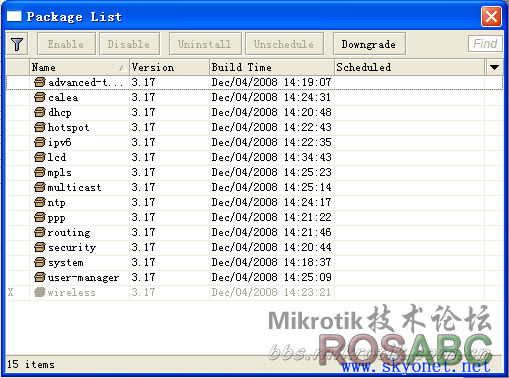The height and width of the screenshot is (378, 509).
Task: Click build time Dec/04/2008 14:18:37
Action: (271, 262)
